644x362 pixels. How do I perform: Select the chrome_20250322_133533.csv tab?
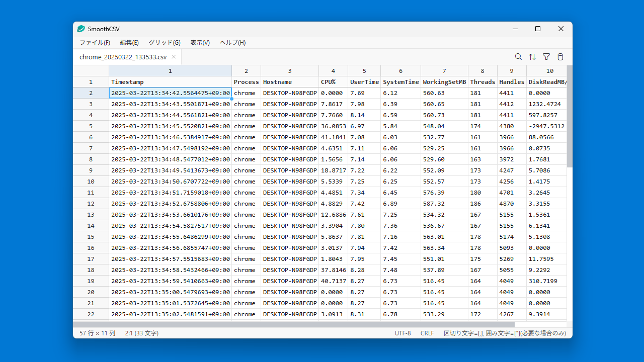(x=123, y=57)
